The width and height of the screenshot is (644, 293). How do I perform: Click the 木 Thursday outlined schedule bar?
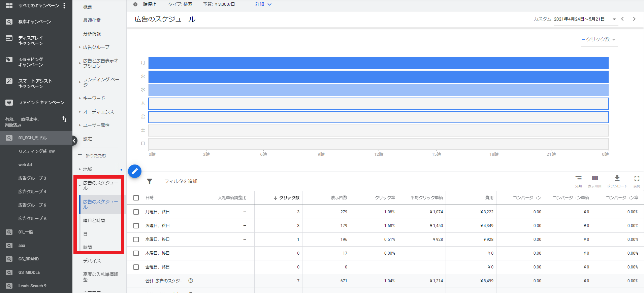pos(379,104)
